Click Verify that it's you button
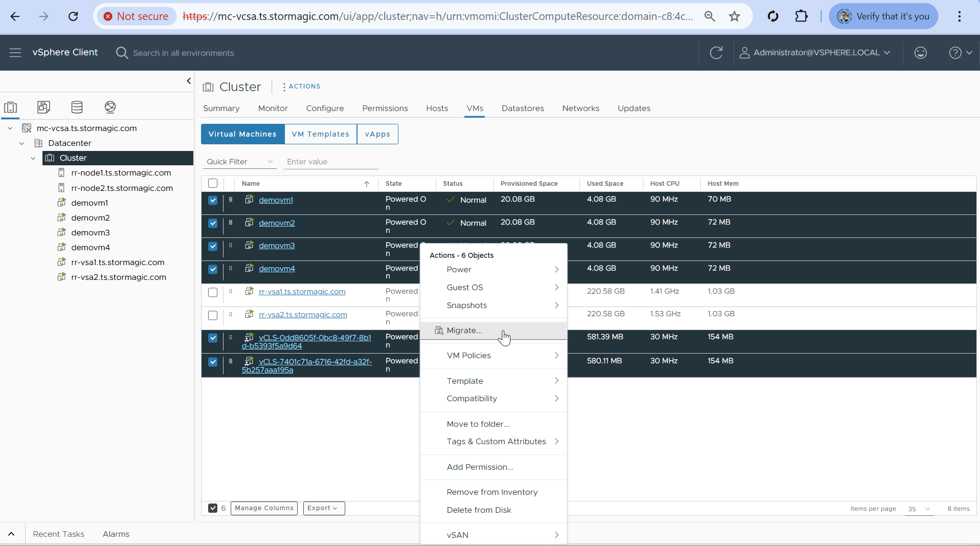The height and width of the screenshot is (546, 980). tap(883, 16)
